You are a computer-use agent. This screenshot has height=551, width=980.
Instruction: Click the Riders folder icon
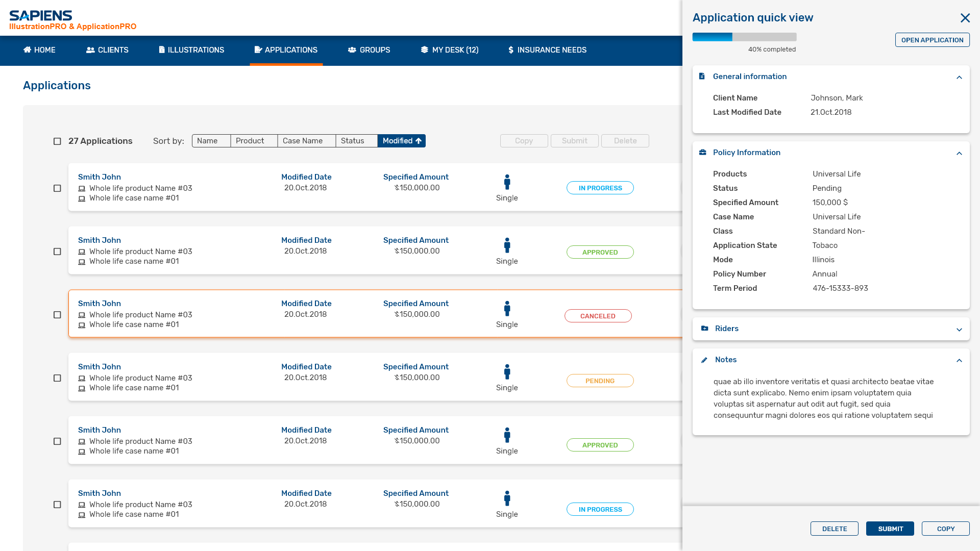coord(704,329)
